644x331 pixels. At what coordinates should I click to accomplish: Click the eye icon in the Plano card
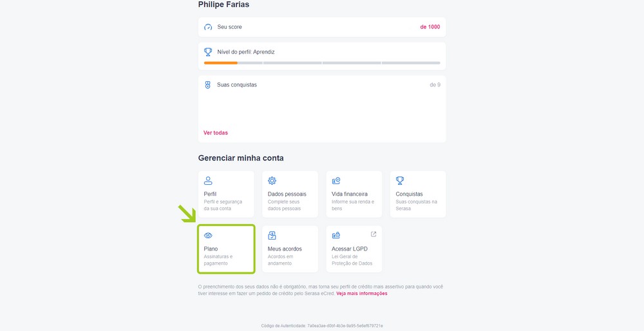point(208,235)
